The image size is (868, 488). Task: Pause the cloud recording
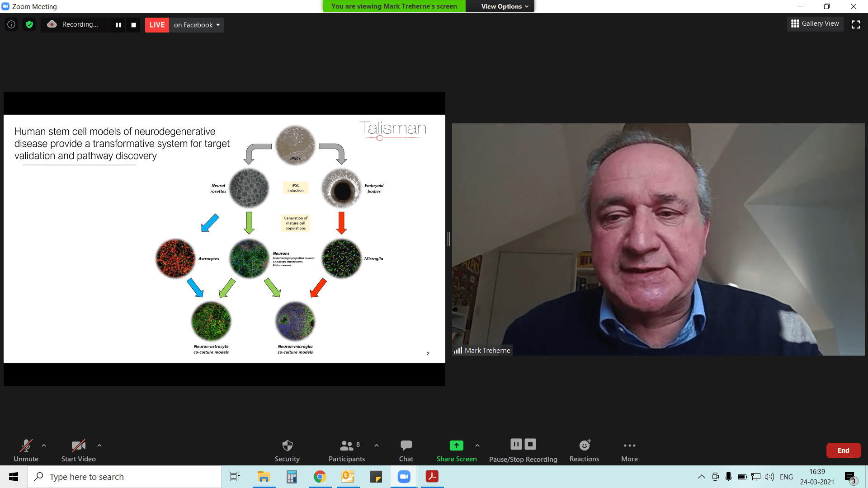click(118, 25)
